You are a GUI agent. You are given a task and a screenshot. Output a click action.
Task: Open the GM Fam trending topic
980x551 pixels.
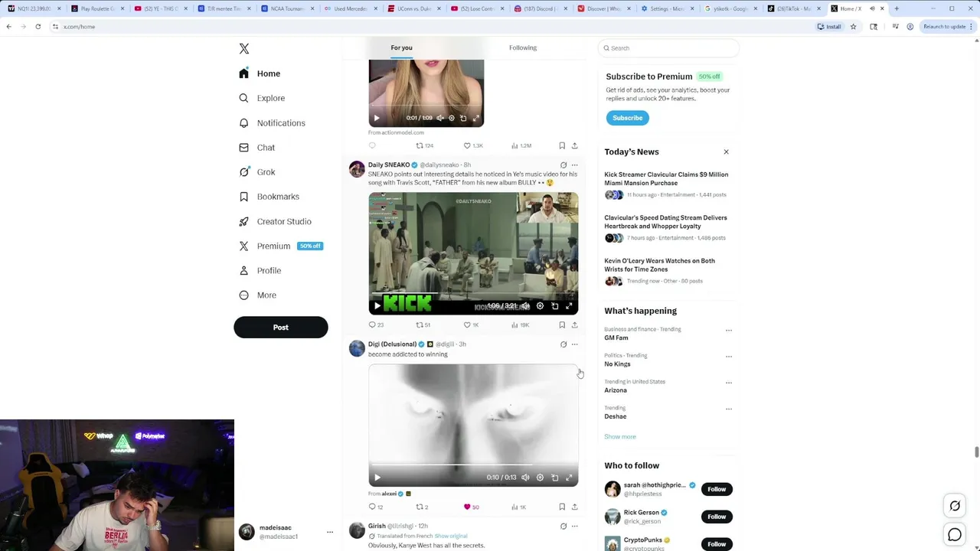click(x=616, y=337)
